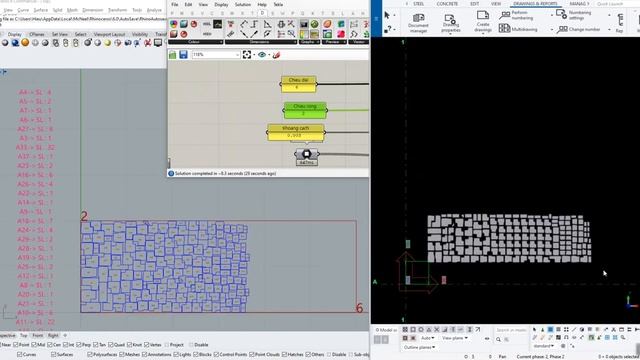Add new viewport tab with plus button

click(x=64, y=336)
